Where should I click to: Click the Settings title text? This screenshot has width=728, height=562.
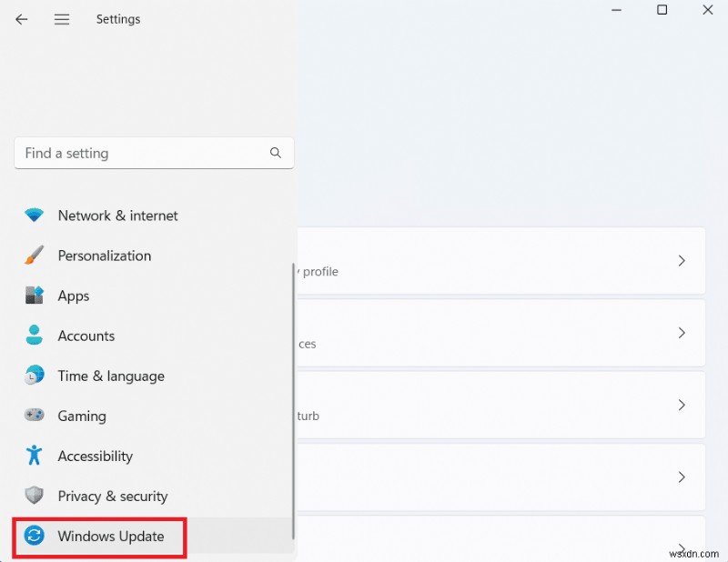[x=118, y=19]
